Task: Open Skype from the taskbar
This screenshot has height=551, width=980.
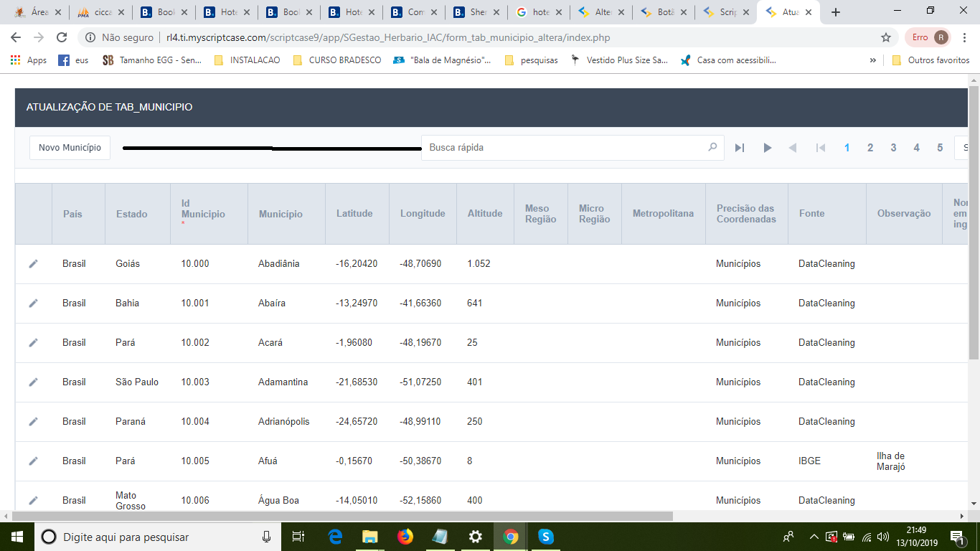Action: click(546, 537)
